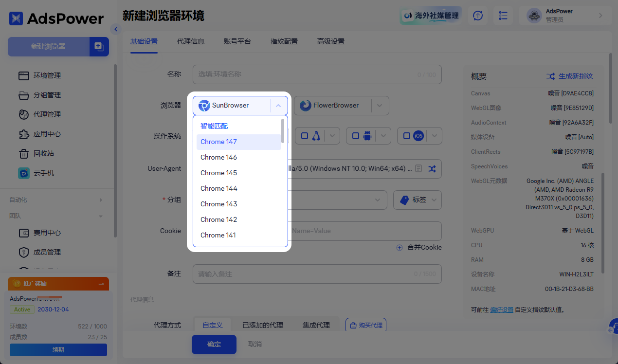Select Chrome 145 version
Screen dimensions: 618x364
click(x=238, y=173)
